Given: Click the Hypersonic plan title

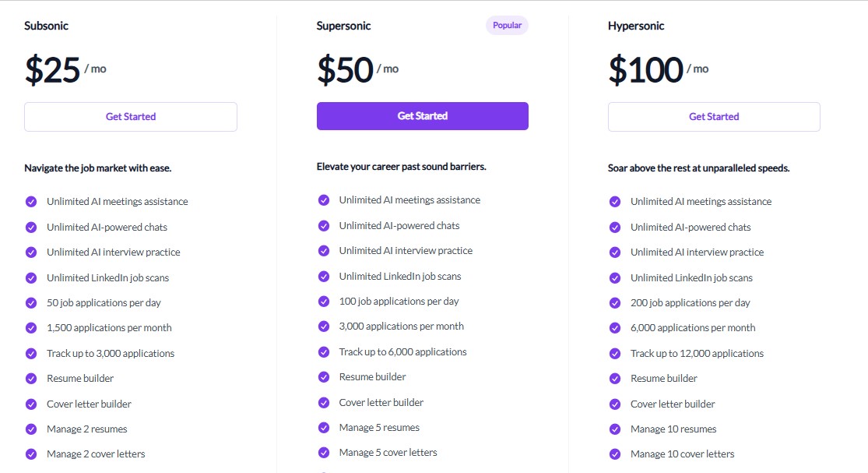Looking at the screenshot, I should (x=636, y=25).
